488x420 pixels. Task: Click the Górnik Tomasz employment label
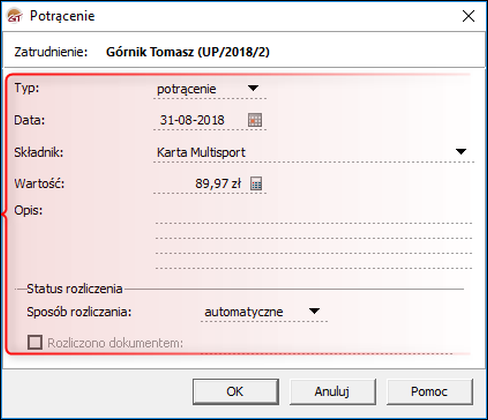click(188, 52)
